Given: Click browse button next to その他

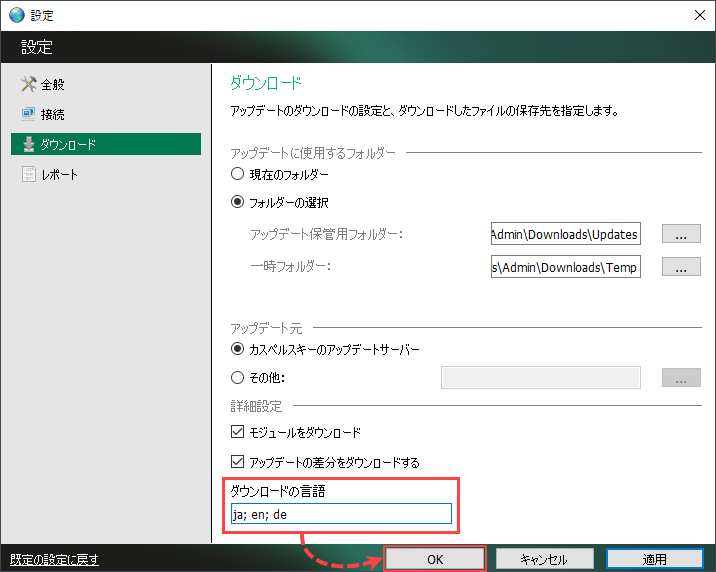Looking at the screenshot, I should tap(681, 378).
